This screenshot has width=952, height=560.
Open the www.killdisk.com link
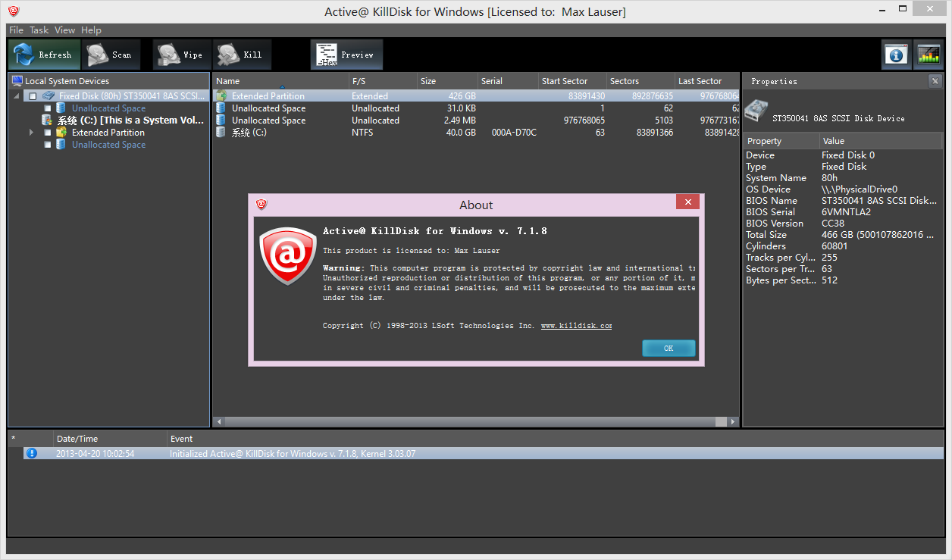pyautogui.click(x=576, y=325)
